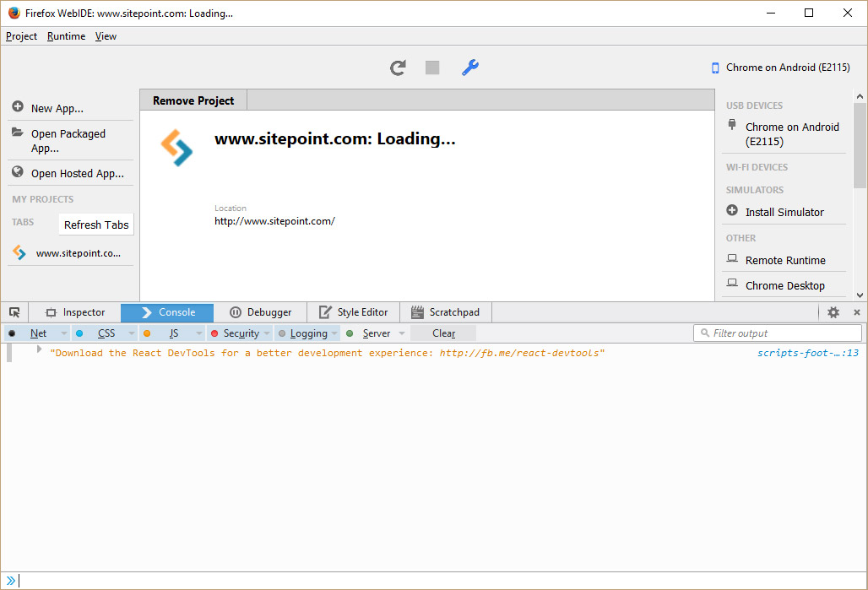Switch to the Style Editor tab
The width and height of the screenshot is (868, 590).
pos(353,312)
